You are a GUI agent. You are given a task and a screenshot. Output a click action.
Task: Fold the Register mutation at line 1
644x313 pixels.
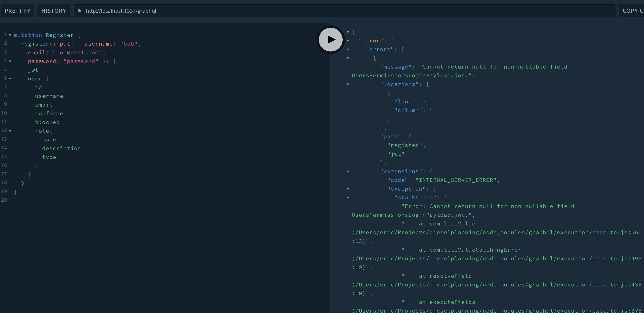10,35
